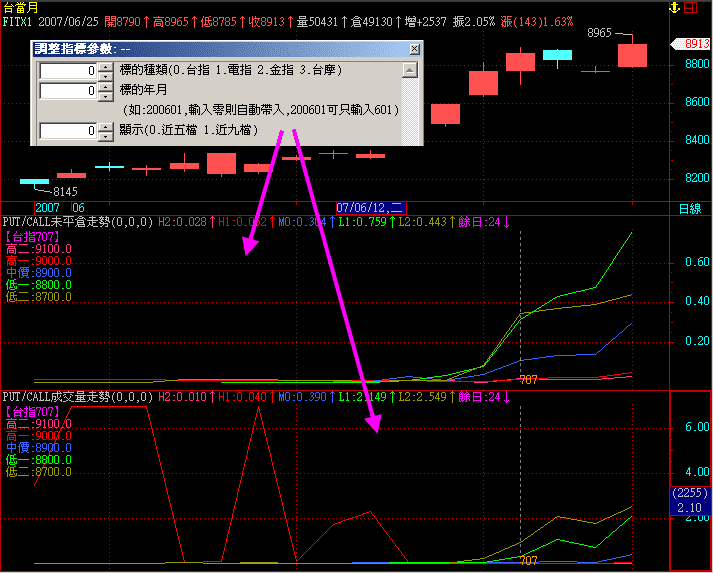Screen dimensions: 713x573
Task: Click the PUT/CALL未平倉走勢(0,0,0) indicator title
Action: (78, 222)
